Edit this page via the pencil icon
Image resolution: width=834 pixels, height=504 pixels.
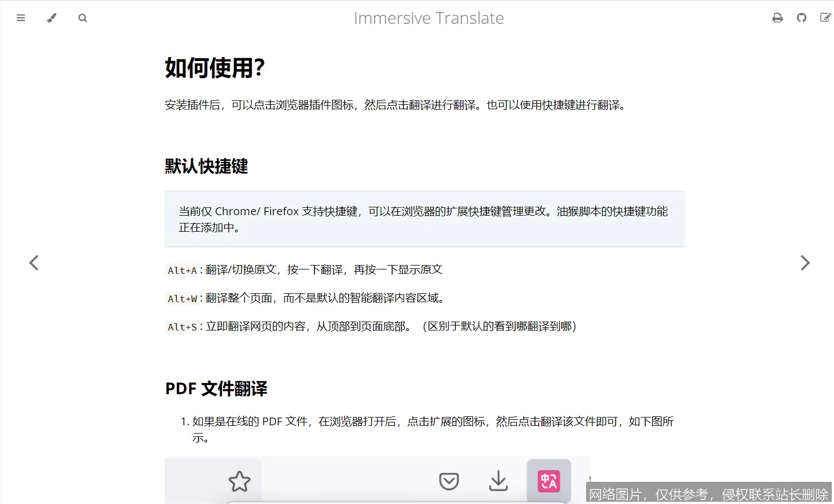pyautogui.click(x=826, y=18)
